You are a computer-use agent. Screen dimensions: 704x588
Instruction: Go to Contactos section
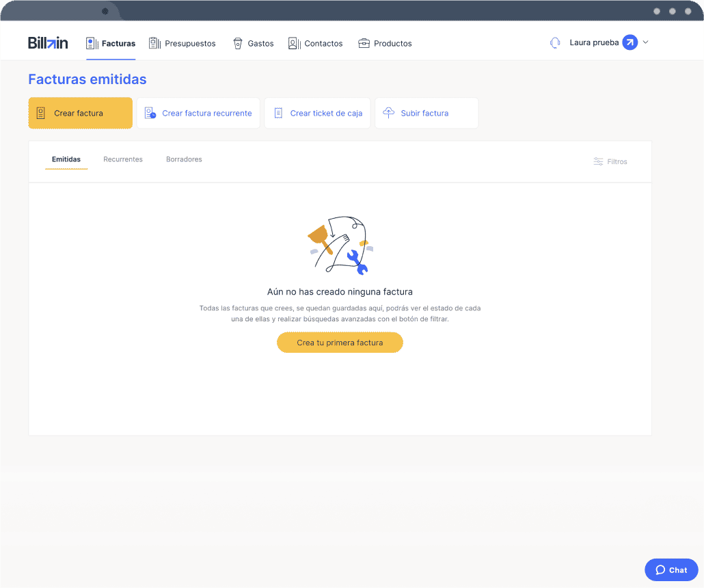[316, 44]
